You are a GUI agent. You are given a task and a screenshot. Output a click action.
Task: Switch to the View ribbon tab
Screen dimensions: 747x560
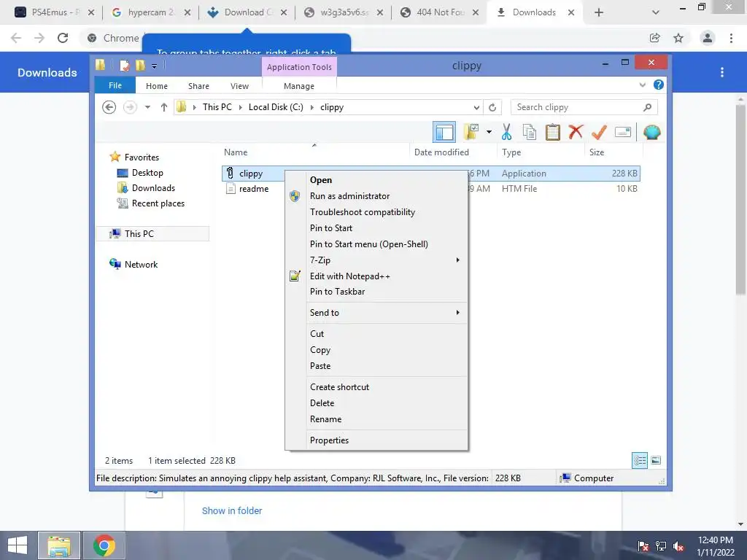pyautogui.click(x=239, y=86)
